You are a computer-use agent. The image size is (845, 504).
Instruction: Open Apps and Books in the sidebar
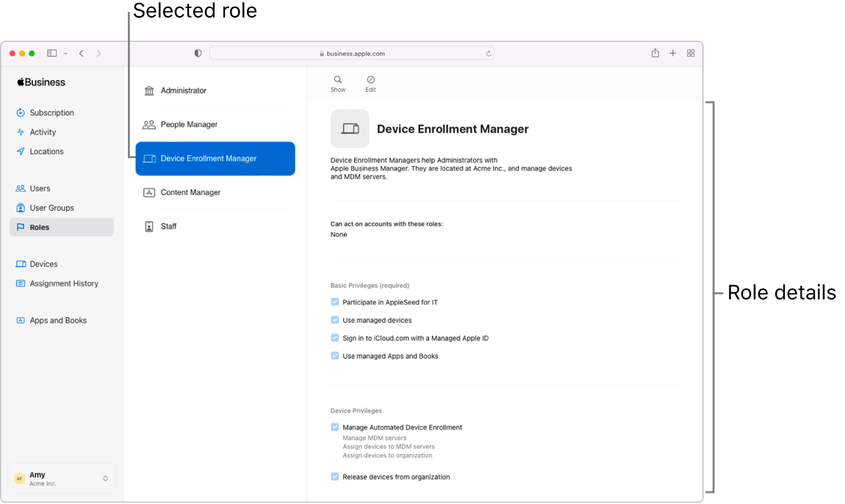57,320
